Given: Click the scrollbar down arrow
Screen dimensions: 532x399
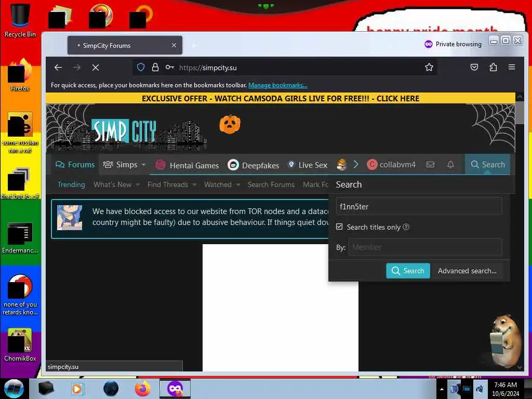Looking at the screenshot, I should click(x=520, y=367).
